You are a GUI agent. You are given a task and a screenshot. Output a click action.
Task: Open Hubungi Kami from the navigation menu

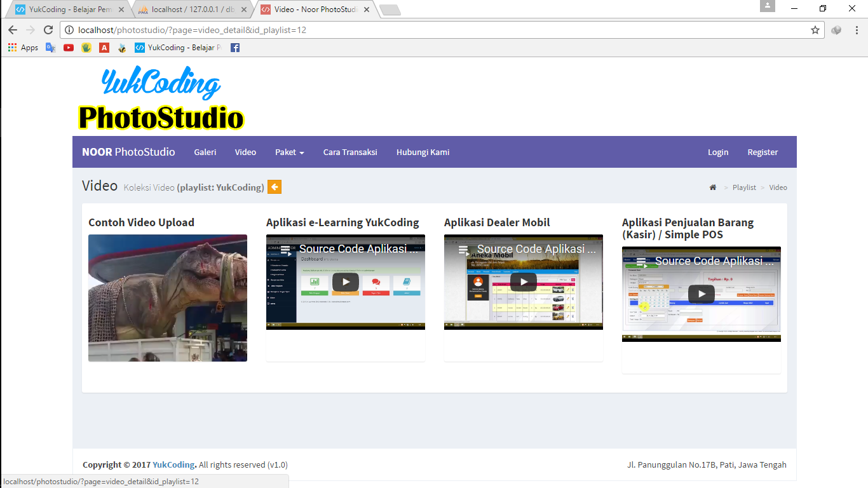tap(423, 152)
